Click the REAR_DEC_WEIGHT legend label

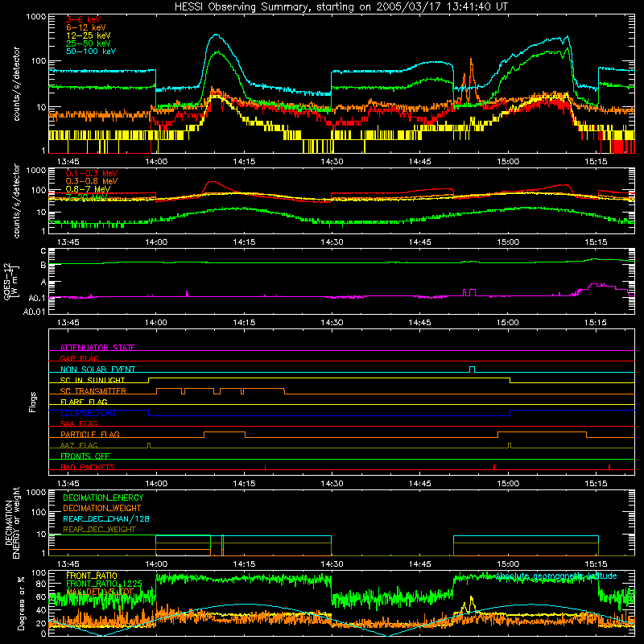pos(99,530)
